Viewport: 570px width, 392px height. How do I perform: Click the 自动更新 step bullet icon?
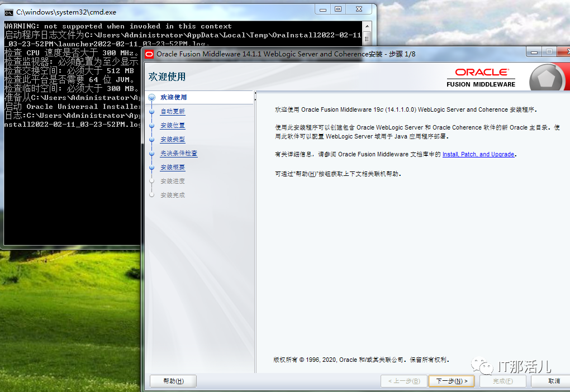[x=152, y=112]
